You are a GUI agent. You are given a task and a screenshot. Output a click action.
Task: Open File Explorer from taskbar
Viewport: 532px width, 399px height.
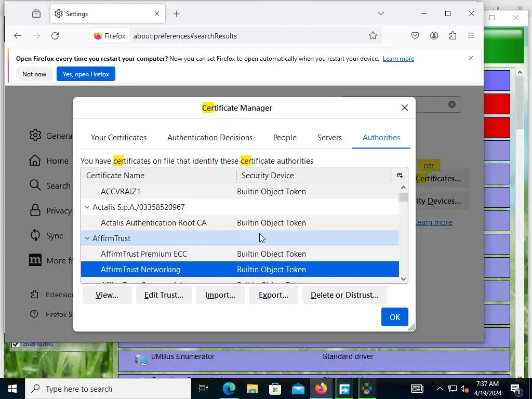pyautogui.click(x=252, y=389)
